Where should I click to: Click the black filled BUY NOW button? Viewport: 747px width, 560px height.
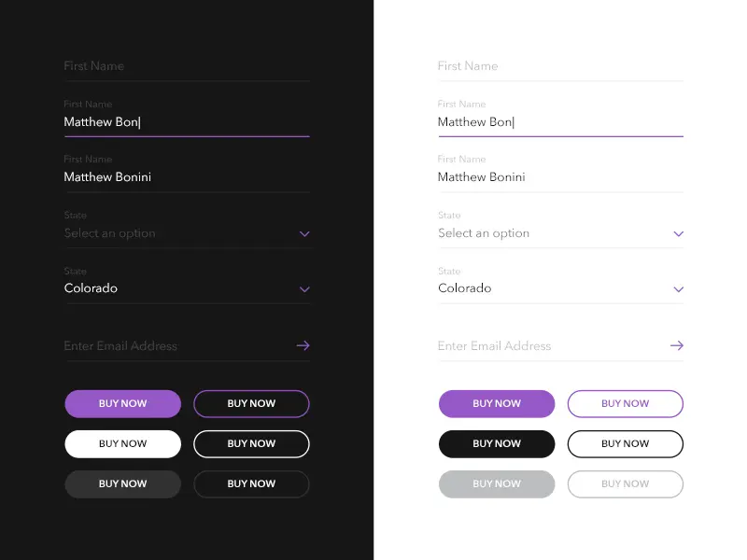(497, 443)
